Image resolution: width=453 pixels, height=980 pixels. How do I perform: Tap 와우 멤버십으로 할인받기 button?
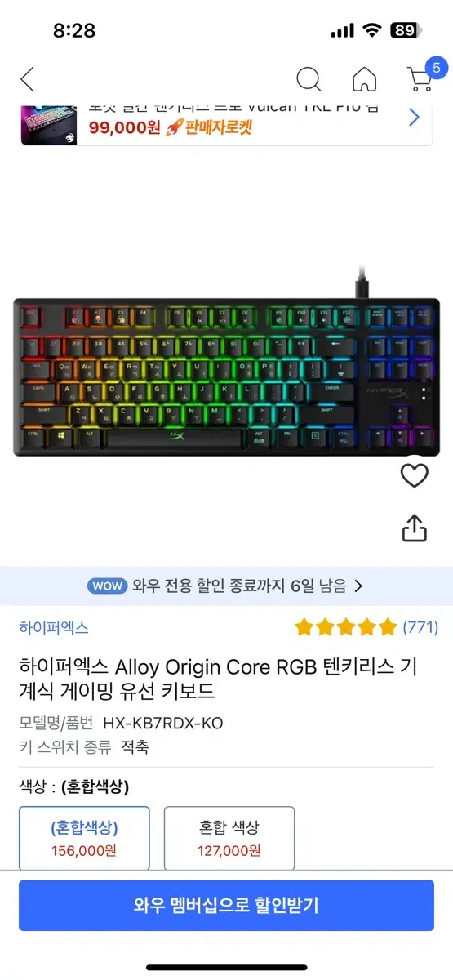tap(226, 905)
